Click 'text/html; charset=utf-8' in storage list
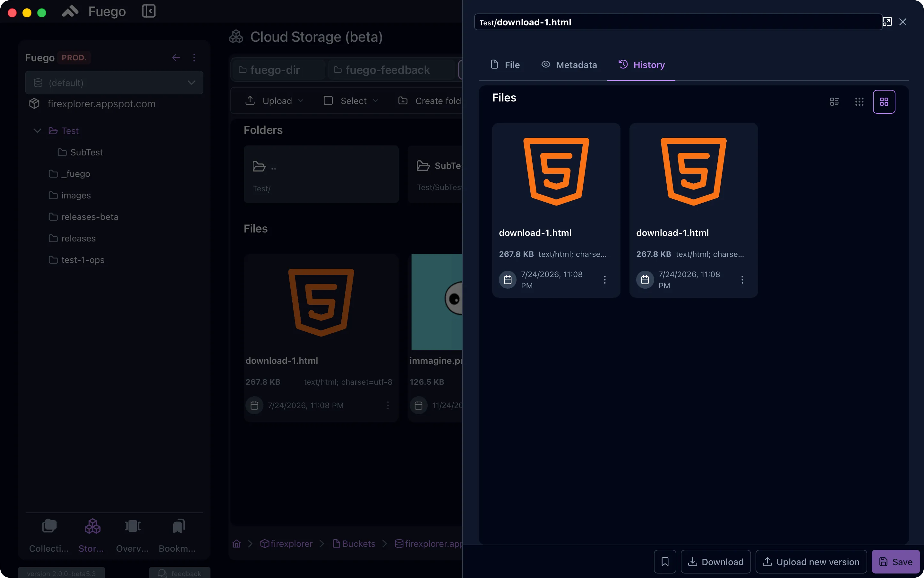Image resolution: width=924 pixels, height=578 pixels. pos(348,382)
